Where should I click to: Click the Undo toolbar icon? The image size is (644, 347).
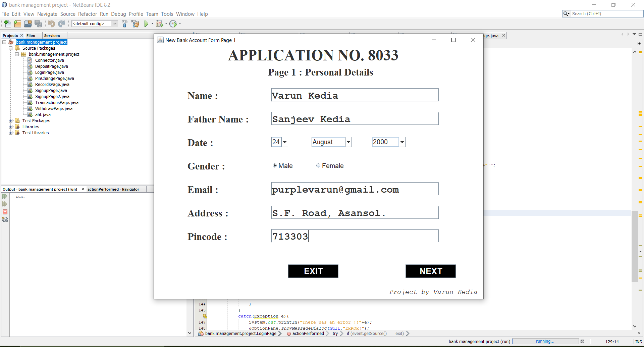click(51, 23)
